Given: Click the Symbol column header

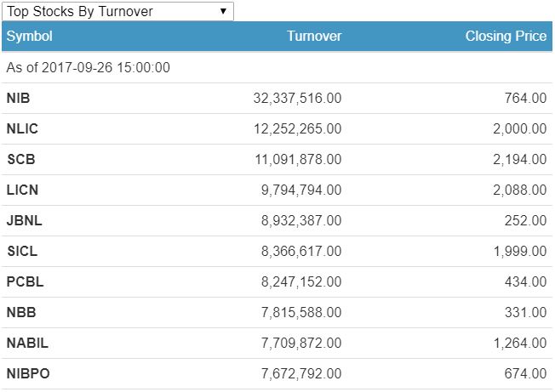Looking at the screenshot, I should pos(30,37).
